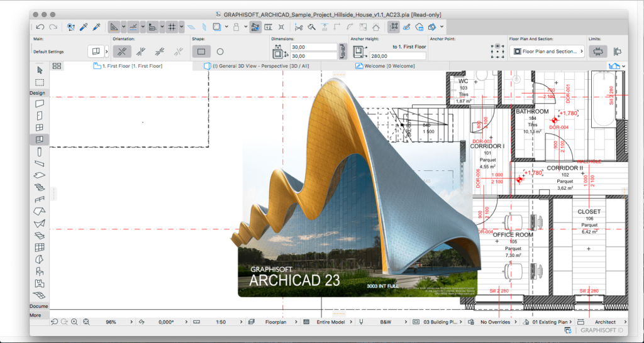Open Floor Plan and Section dropdown
The image size is (644, 343).
tap(547, 52)
